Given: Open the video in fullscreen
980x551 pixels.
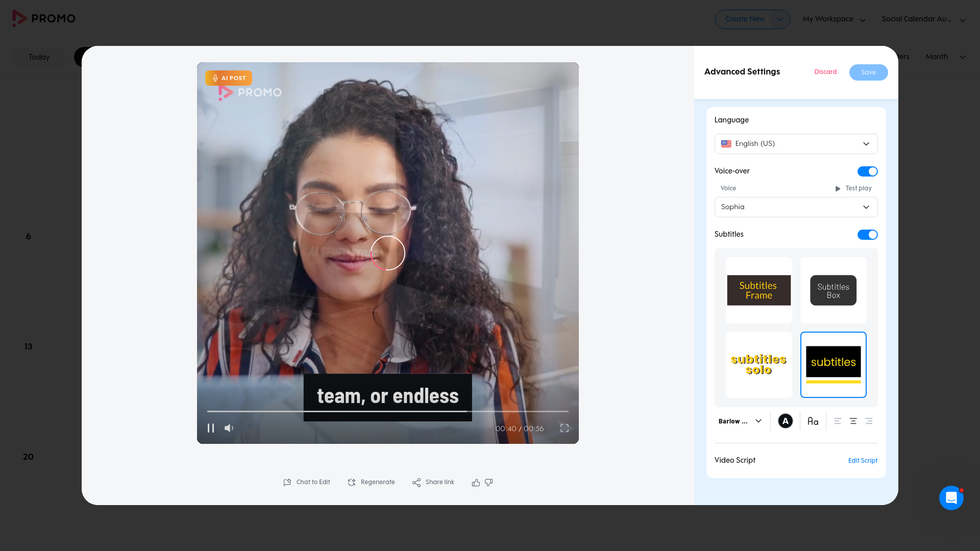Looking at the screenshot, I should click(x=565, y=428).
